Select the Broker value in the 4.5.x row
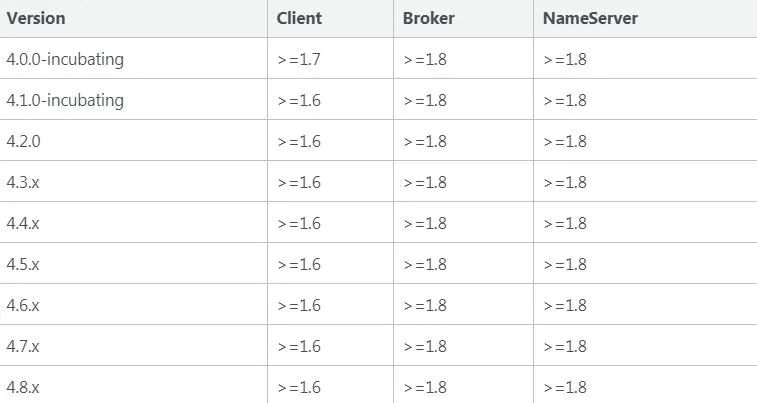Image resolution: width=757 pixels, height=403 pixels. click(425, 264)
